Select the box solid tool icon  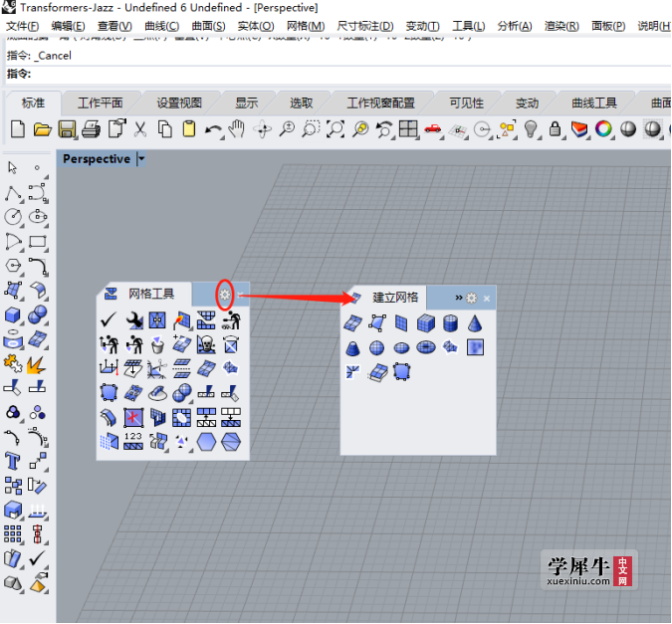pos(13,315)
